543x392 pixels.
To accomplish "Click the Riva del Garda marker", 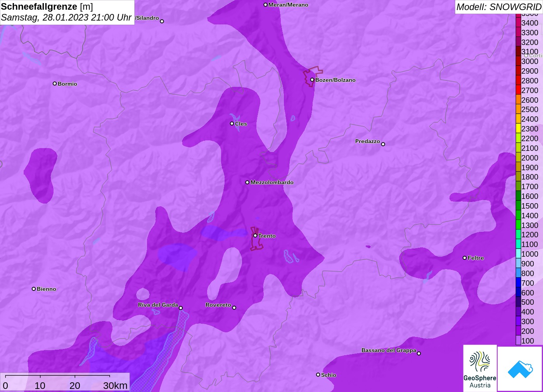I will (181, 308).
